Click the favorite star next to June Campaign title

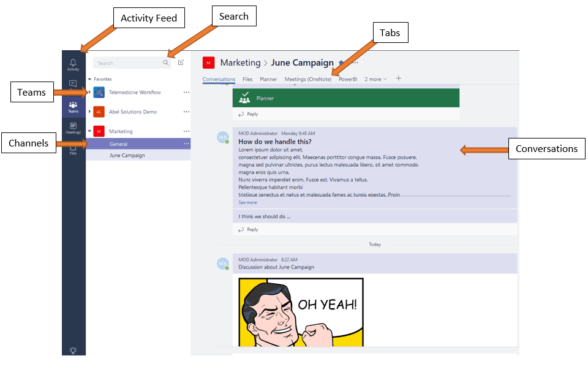[341, 63]
